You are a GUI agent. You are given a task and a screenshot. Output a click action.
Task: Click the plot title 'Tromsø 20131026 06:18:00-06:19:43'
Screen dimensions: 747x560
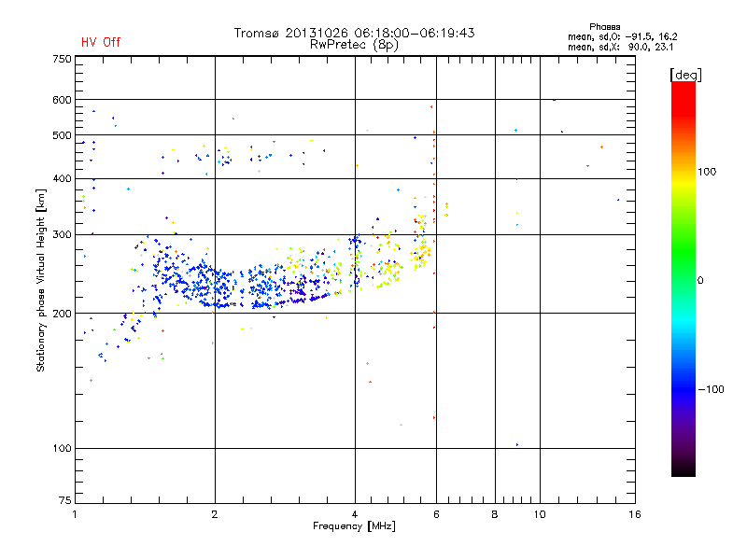coord(354,33)
